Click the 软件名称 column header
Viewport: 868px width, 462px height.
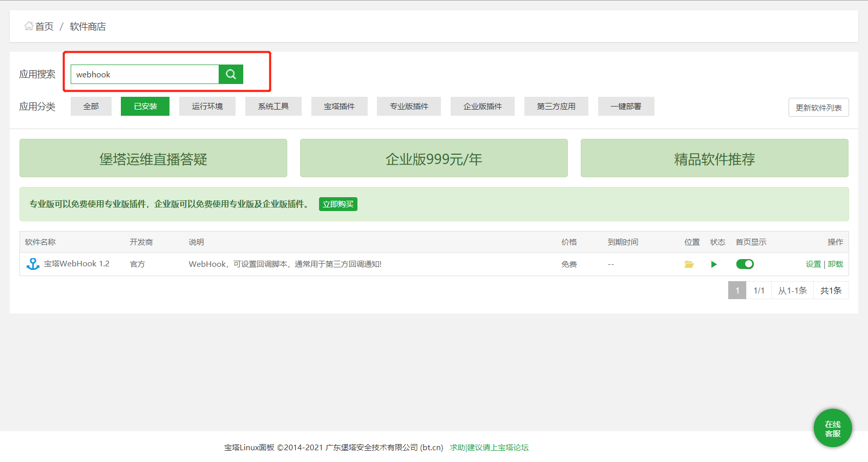tap(40, 242)
